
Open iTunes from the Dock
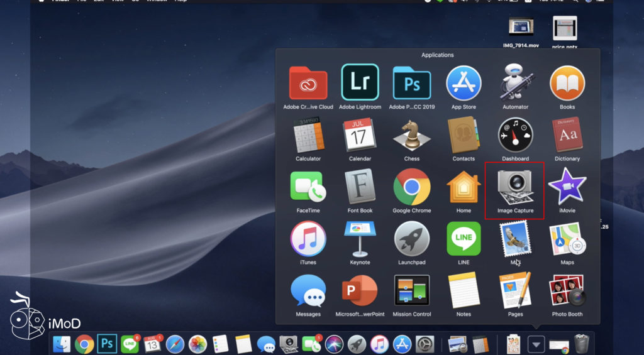tap(379, 344)
